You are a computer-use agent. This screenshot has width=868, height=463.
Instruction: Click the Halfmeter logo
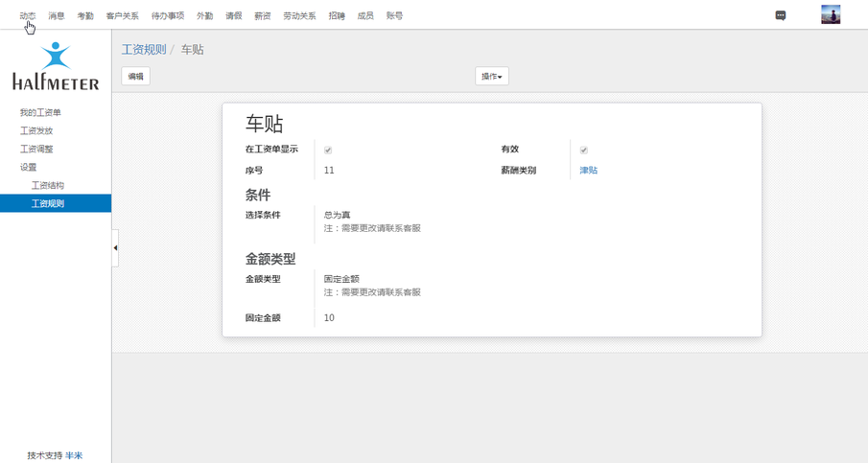point(56,66)
